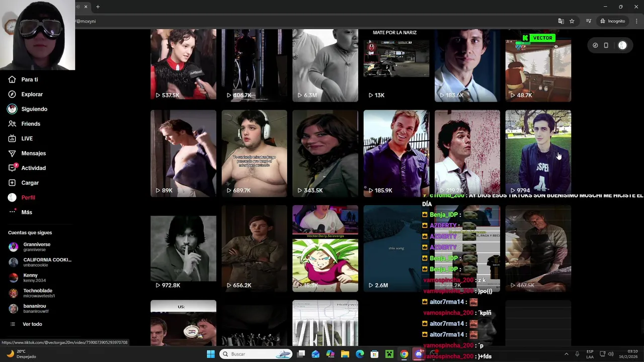
Task: Open the video with 537.5K views
Action: [183, 65]
